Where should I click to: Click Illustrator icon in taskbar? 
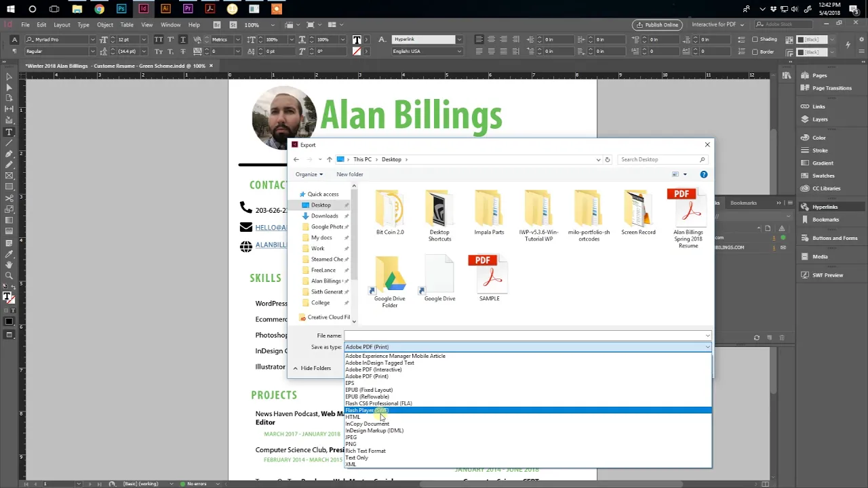coord(165,9)
